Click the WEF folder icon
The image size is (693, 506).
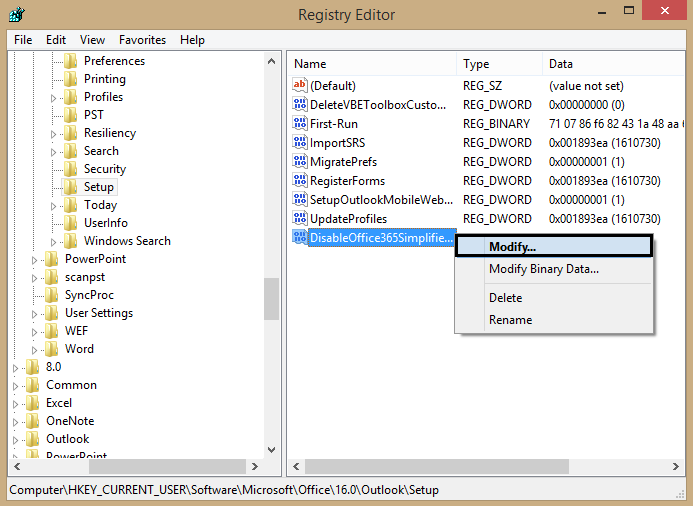pos(52,331)
